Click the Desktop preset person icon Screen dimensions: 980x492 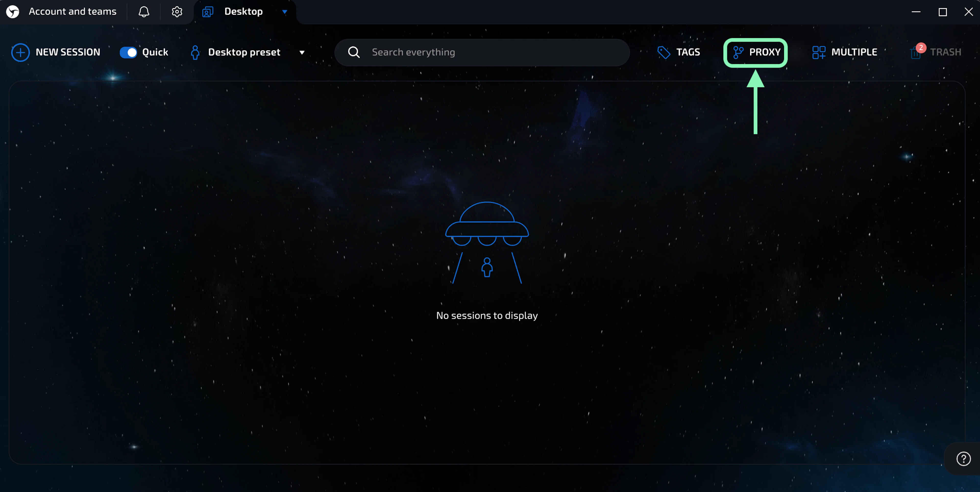(195, 53)
